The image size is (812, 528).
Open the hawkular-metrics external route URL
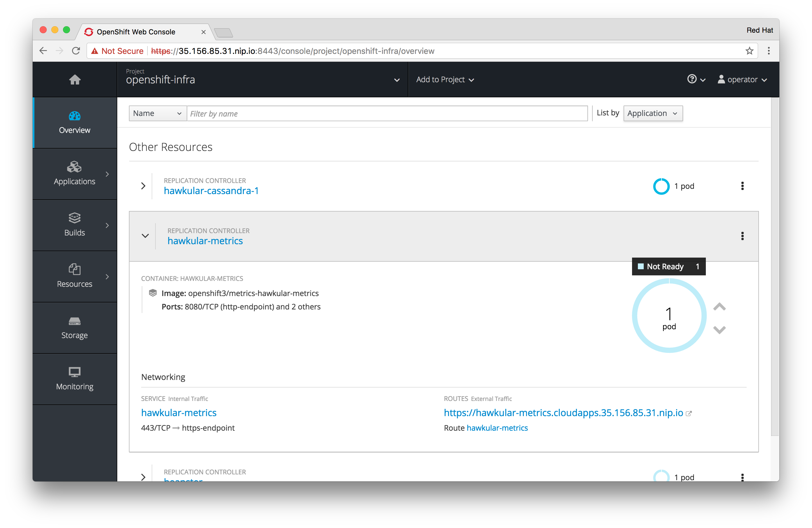click(x=563, y=413)
